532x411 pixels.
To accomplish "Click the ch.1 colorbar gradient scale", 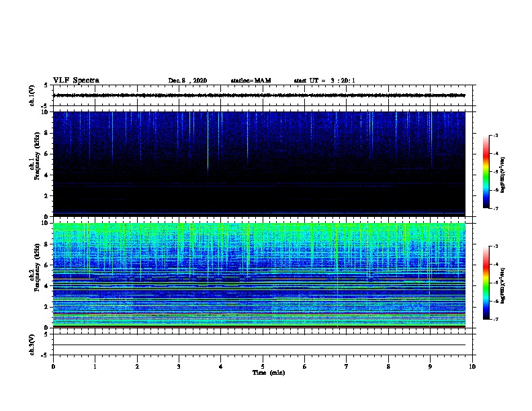I will (x=486, y=172).
